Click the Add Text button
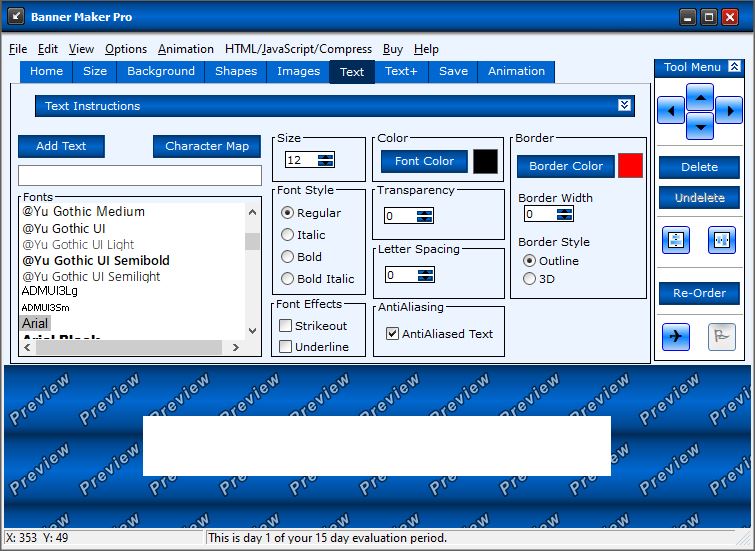755x551 pixels. [x=61, y=146]
